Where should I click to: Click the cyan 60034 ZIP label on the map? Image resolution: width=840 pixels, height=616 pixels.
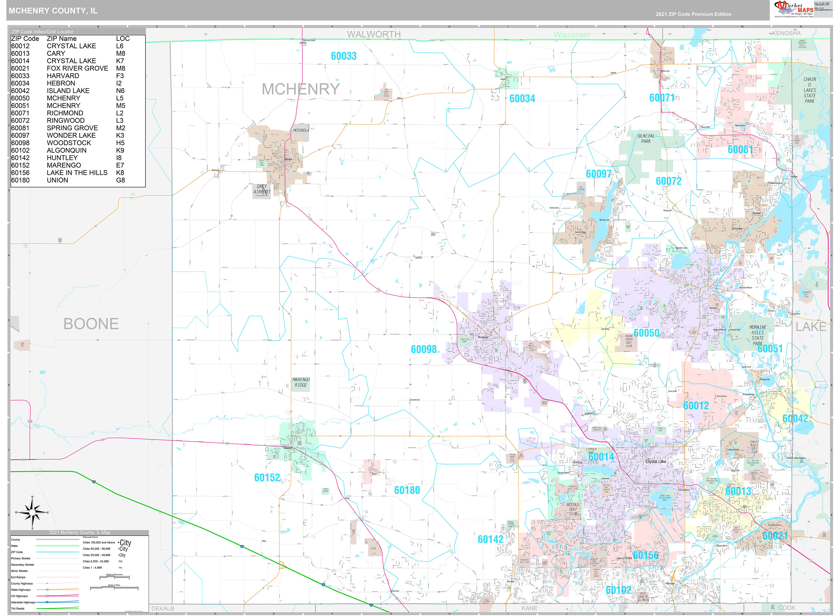(522, 98)
